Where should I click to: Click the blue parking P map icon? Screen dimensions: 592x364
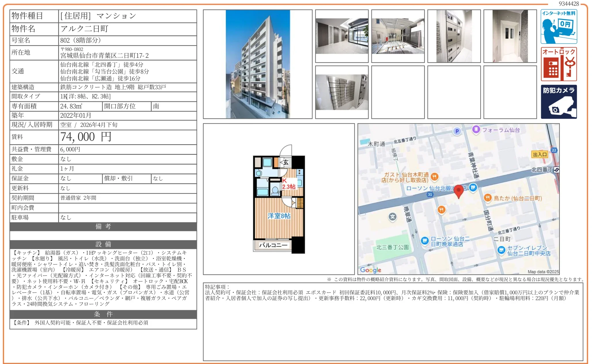coord(457,131)
